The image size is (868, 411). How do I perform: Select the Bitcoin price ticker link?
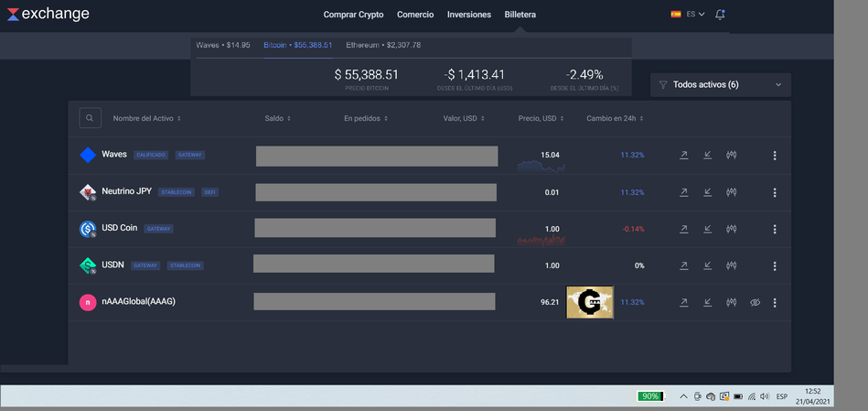coord(297,44)
